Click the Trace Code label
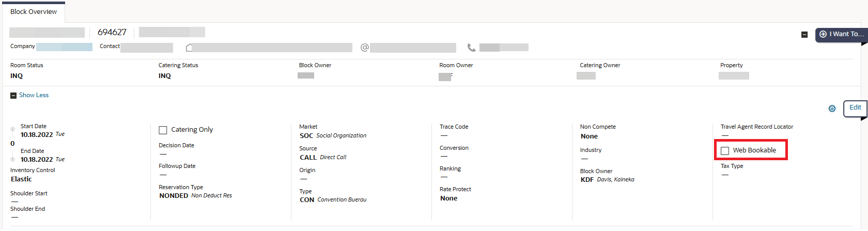This screenshot has width=868, height=231. click(454, 127)
